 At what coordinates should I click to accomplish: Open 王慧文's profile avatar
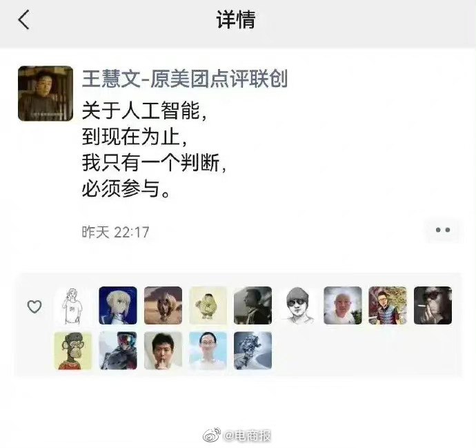[x=46, y=94]
